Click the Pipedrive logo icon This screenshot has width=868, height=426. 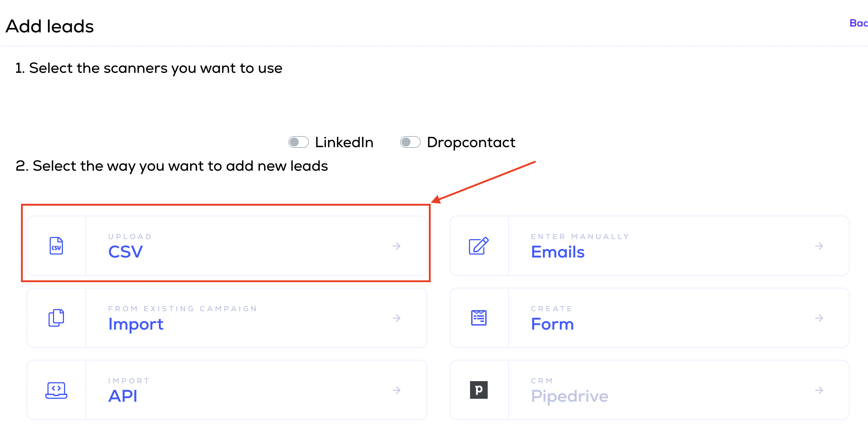(479, 390)
